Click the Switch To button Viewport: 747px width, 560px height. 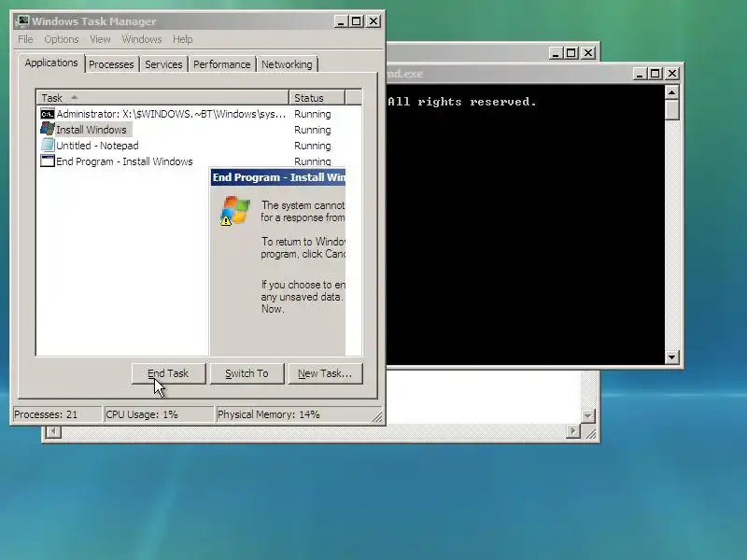247,373
